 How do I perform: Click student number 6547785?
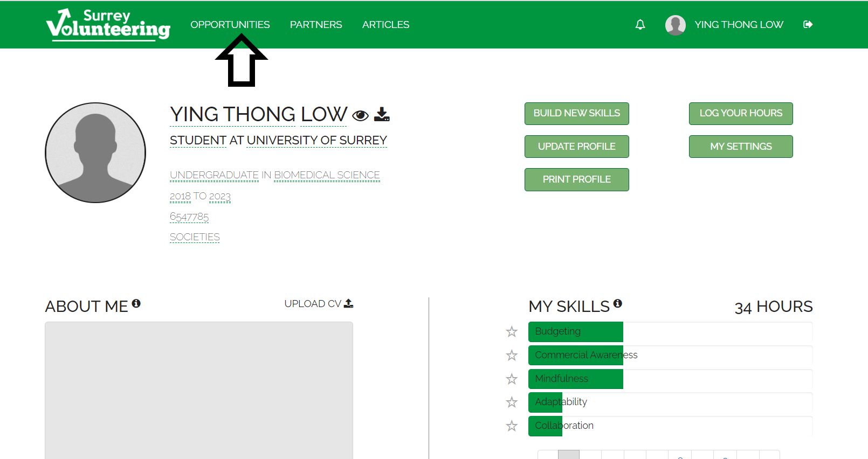(x=189, y=217)
